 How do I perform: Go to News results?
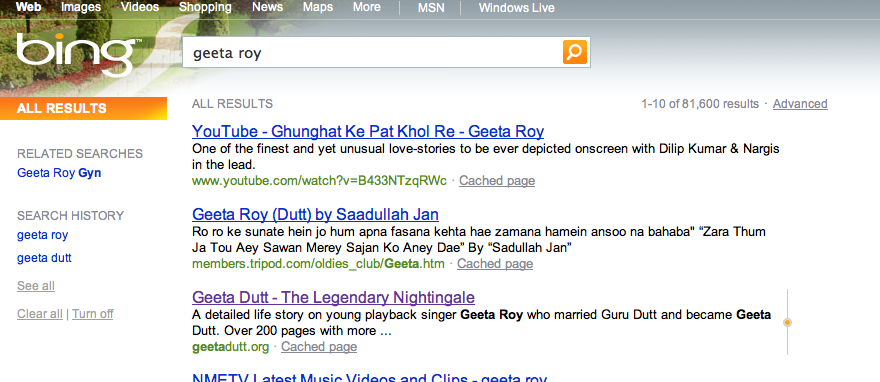[268, 7]
